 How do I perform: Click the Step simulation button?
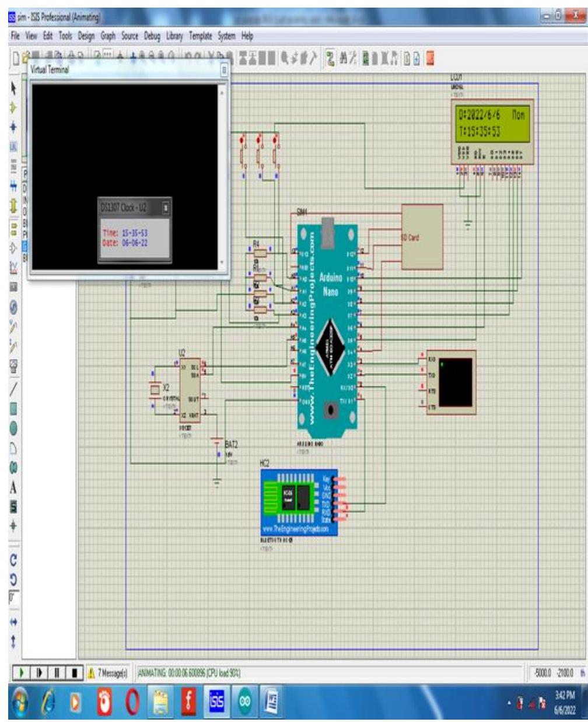click(40, 673)
